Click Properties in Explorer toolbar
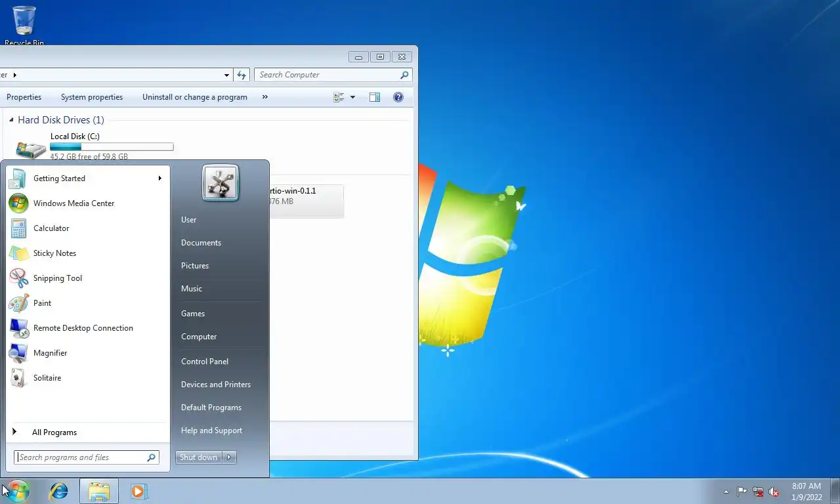 (x=24, y=97)
